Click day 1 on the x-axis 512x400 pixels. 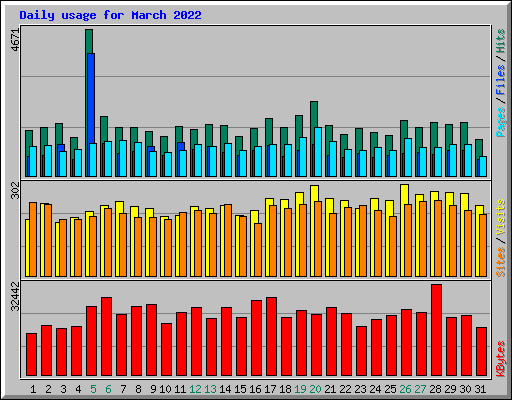[x=33, y=389]
